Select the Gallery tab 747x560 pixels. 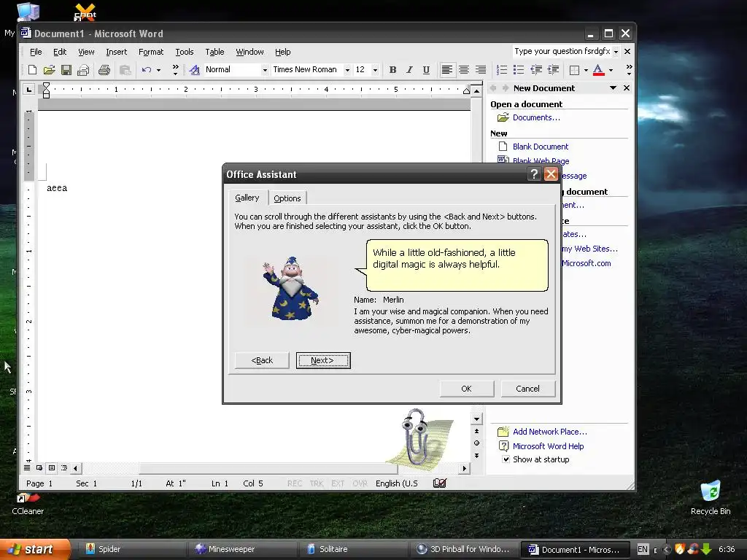pyautogui.click(x=247, y=198)
